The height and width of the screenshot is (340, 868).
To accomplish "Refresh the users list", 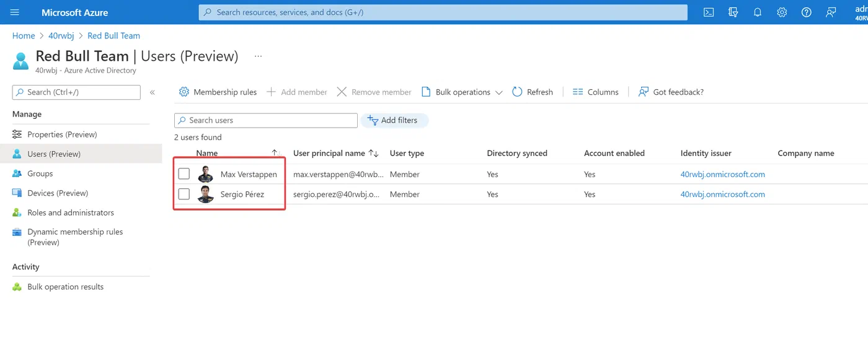I will (x=533, y=92).
